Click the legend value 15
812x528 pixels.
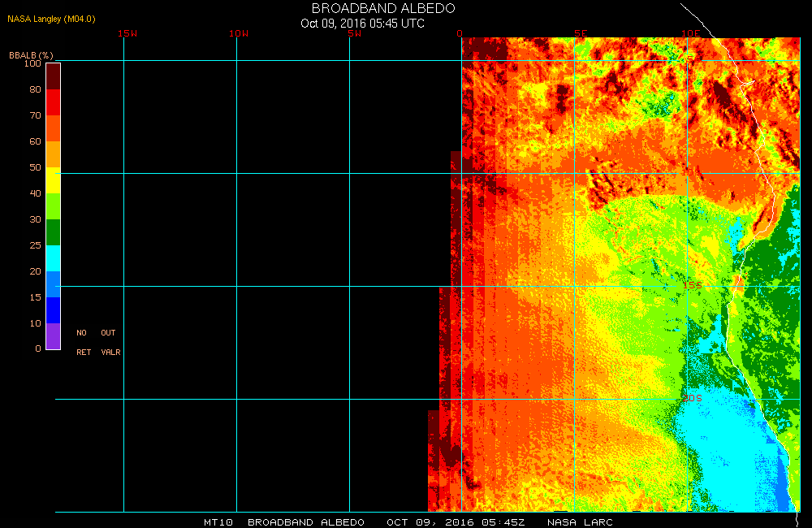pos(35,297)
